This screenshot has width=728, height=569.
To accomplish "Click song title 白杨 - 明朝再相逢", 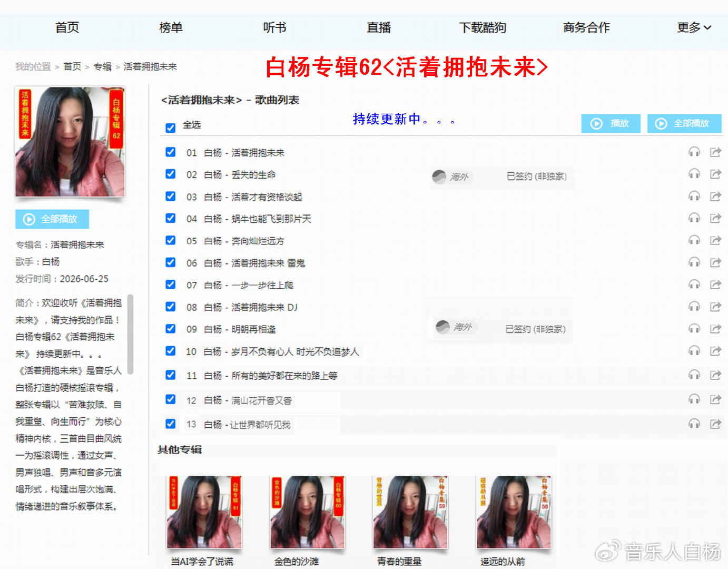I will click(240, 329).
